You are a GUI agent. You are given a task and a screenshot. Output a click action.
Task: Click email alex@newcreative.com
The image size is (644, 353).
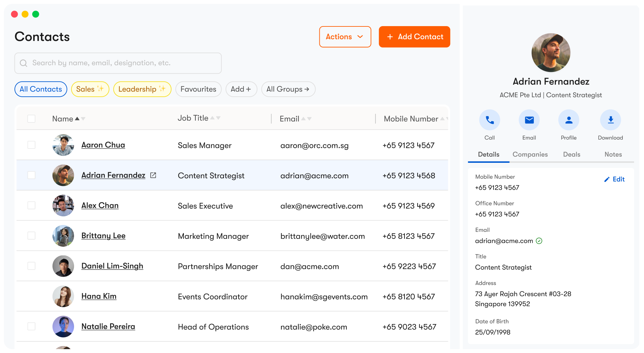[x=322, y=206]
